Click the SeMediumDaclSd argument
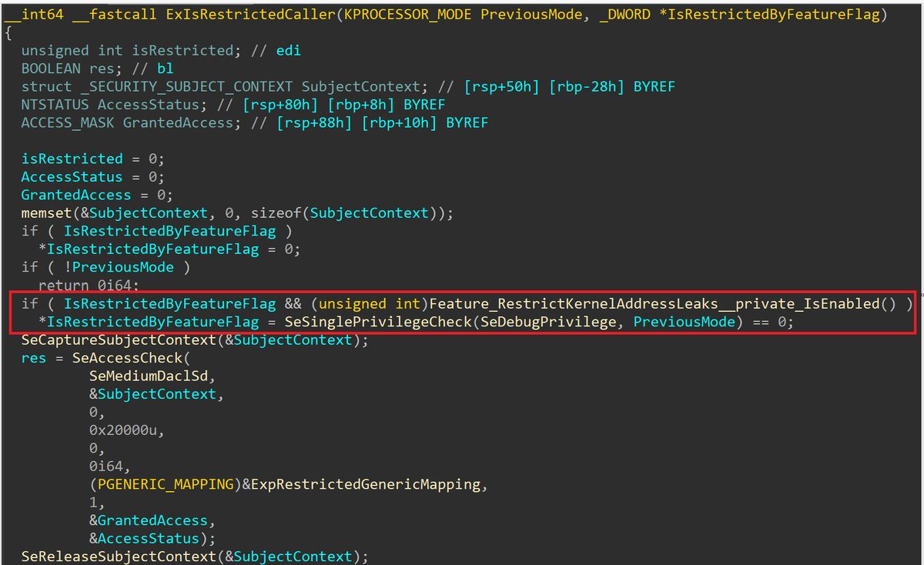 [148, 376]
